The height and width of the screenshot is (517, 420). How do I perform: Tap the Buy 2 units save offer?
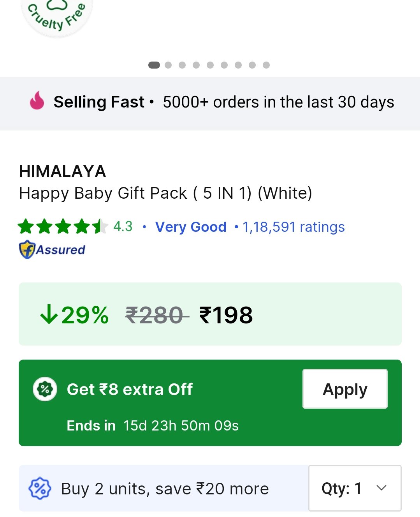pos(165,489)
